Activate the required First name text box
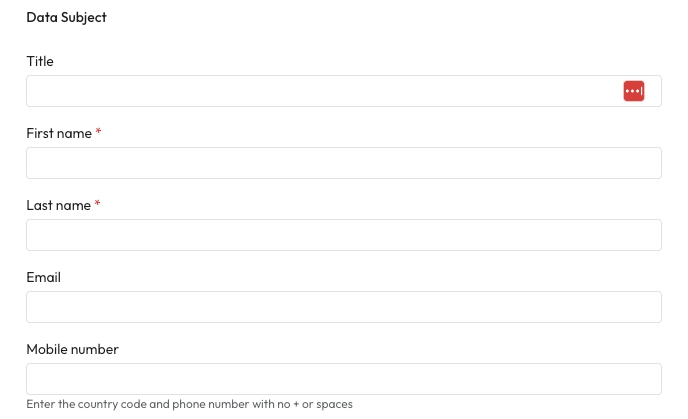 [344, 163]
